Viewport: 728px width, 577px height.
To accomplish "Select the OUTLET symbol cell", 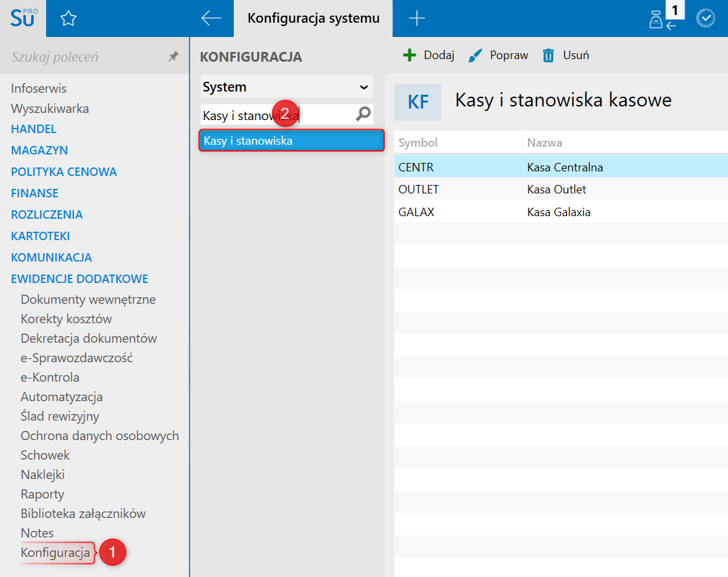I will pyautogui.click(x=458, y=190).
